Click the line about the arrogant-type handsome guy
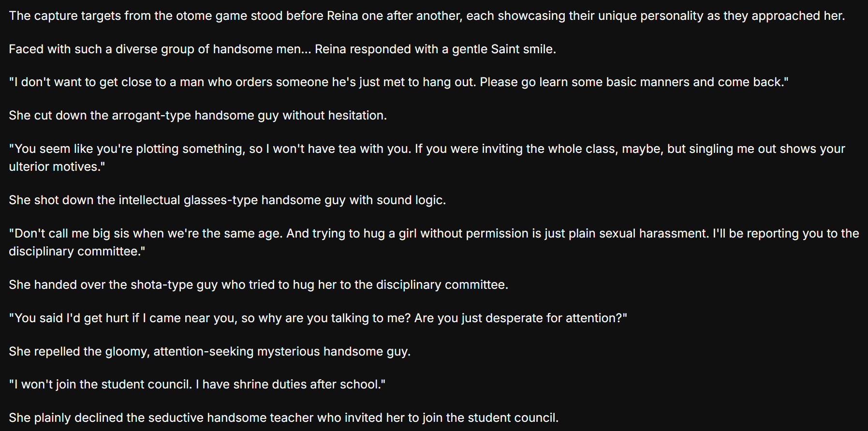Screen dimensions: 868x431 pos(197,116)
